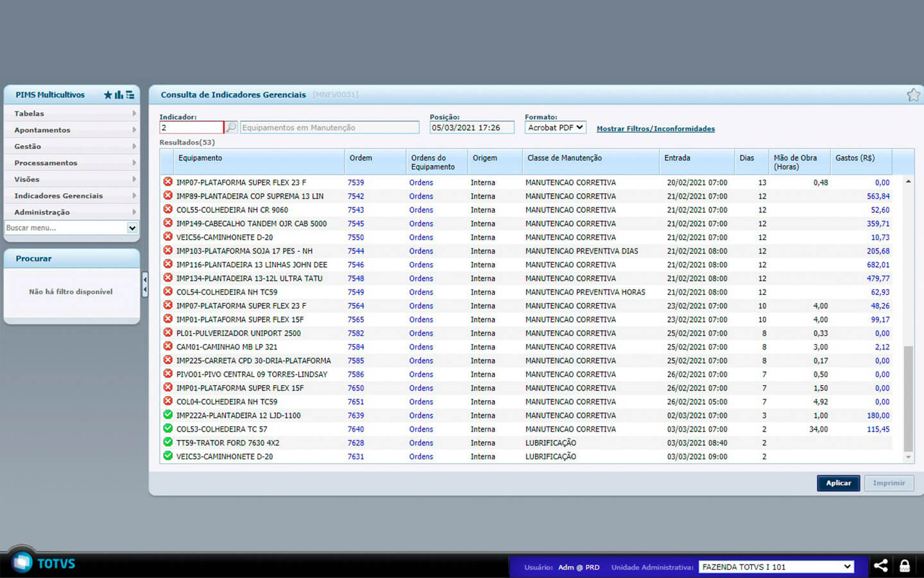Viewport: 924px width, 578px height.
Task: Click the share icon in bottom bar
Action: pyautogui.click(x=880, y=566)
